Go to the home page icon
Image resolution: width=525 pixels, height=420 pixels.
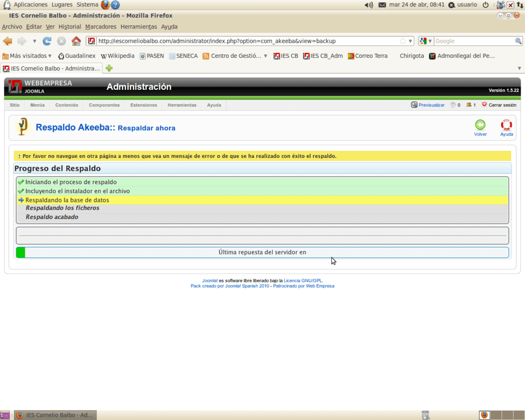pyautogui.click(x=76, y=41)
